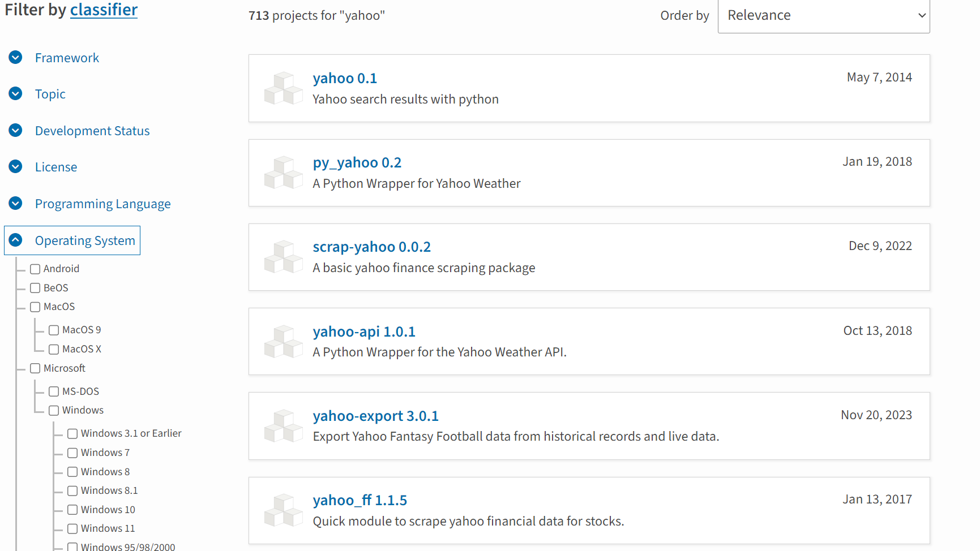Check the Android checkbox
Screen dimensions: 980x551
tap(35, 269)
